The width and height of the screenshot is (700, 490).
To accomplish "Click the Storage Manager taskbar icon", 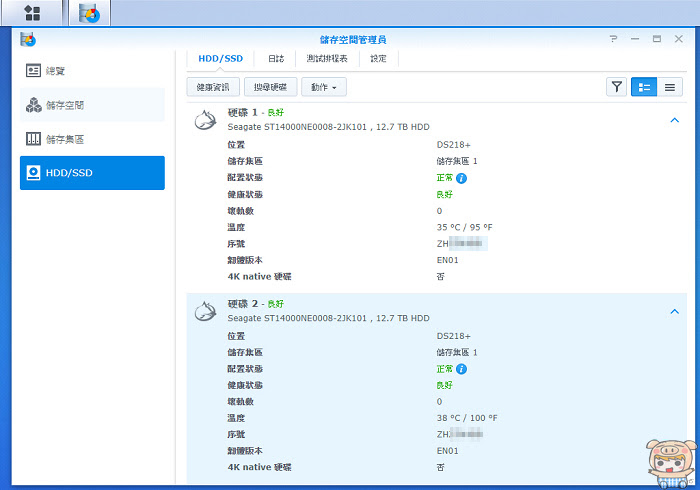I will (89, 13).
